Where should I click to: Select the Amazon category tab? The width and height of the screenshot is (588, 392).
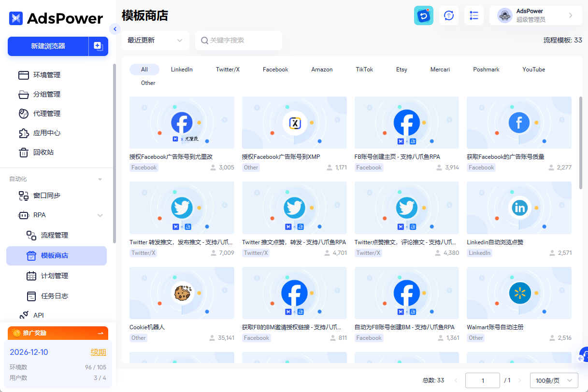click(x=322, y=70)
